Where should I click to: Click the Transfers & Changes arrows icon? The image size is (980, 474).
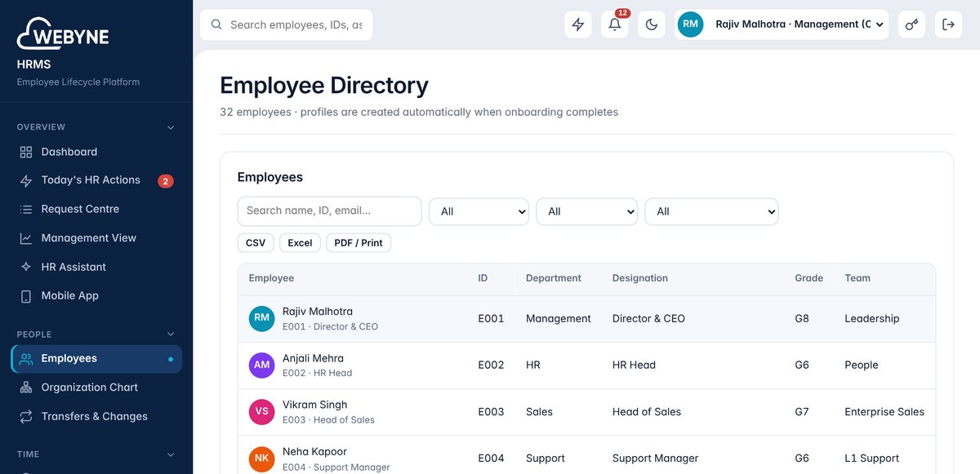26,417
